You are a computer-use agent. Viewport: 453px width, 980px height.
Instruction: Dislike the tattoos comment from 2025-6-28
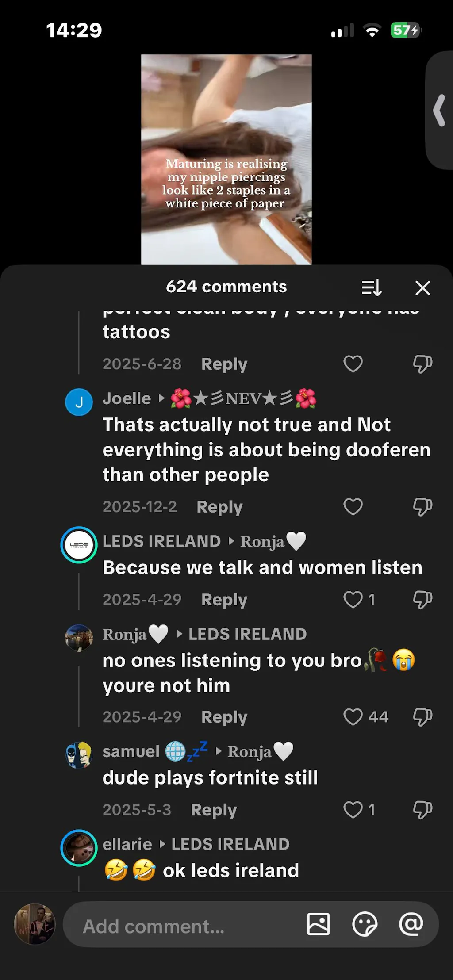coord(422,364)
